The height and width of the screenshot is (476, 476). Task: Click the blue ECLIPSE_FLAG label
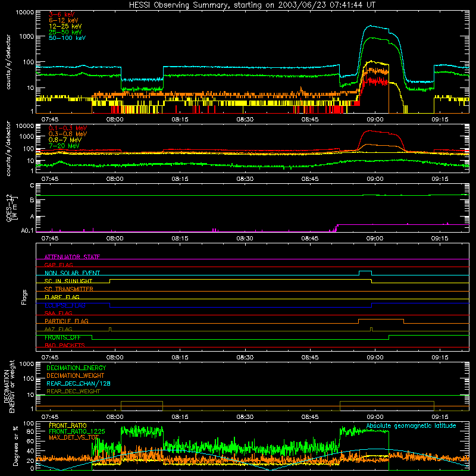point(65,305)
